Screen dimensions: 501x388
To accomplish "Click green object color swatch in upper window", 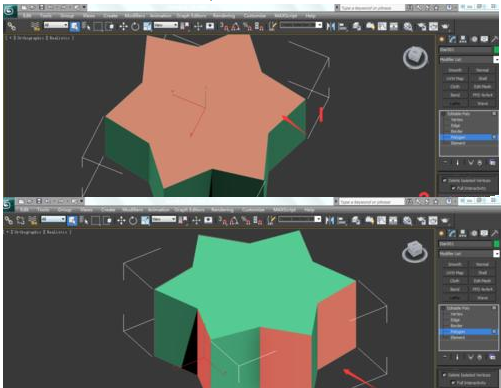I will click(496, 50).
